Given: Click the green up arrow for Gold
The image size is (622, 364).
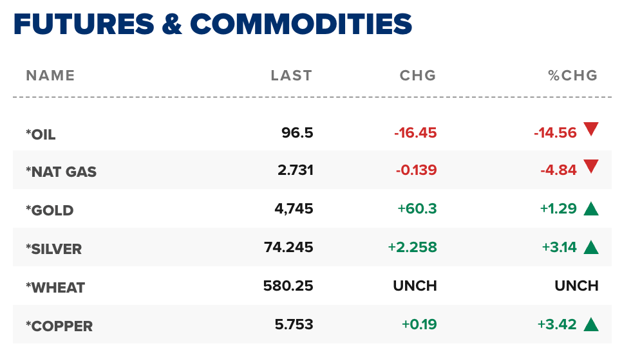Looking at the screenshot, I should pyautogui.click(x=591, y=208).
